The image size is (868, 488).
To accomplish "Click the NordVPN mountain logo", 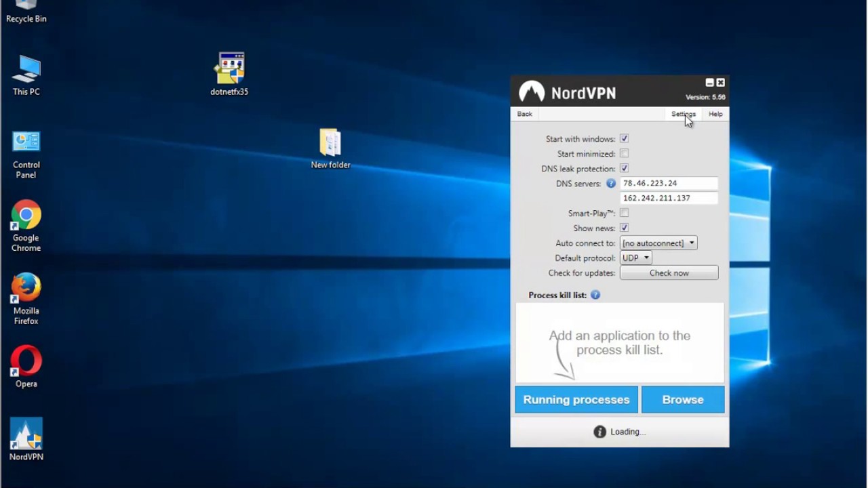I will pos(532,92).
